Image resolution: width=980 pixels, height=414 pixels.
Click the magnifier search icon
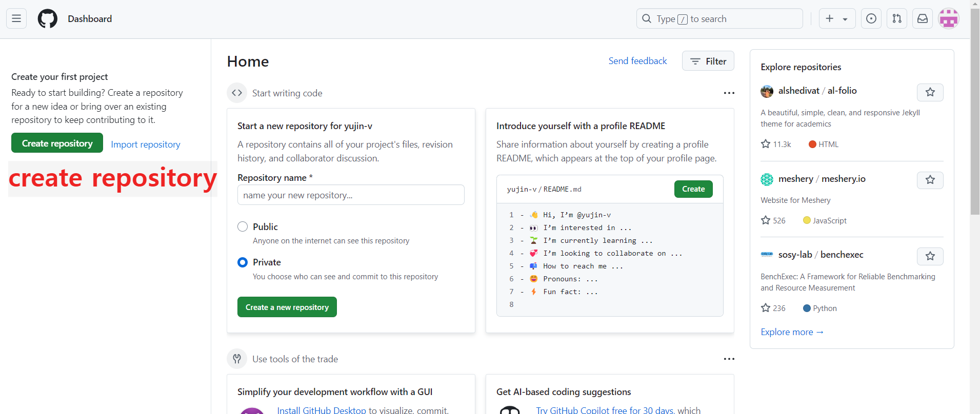647,19
